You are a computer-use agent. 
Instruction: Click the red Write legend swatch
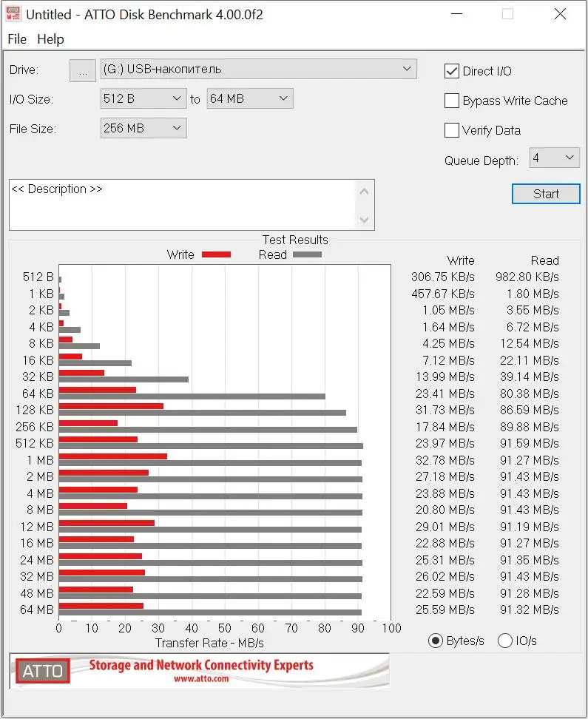(216, 254)
